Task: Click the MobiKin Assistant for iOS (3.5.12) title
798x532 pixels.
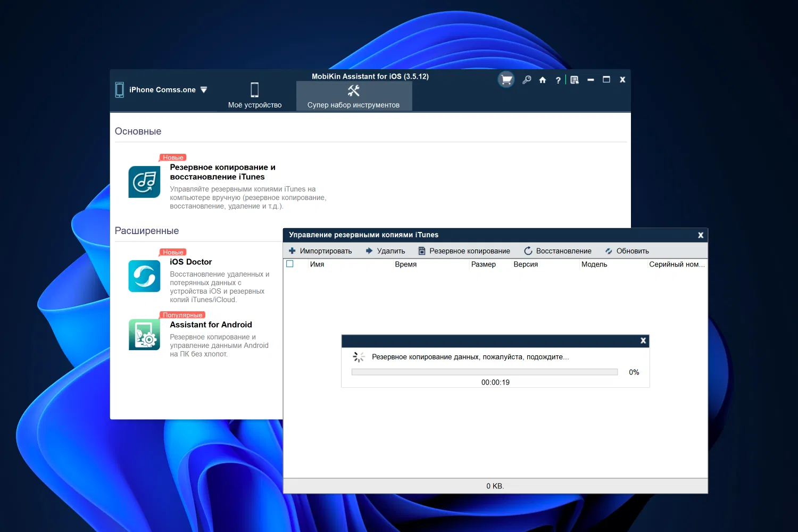Action: (370, 77)
